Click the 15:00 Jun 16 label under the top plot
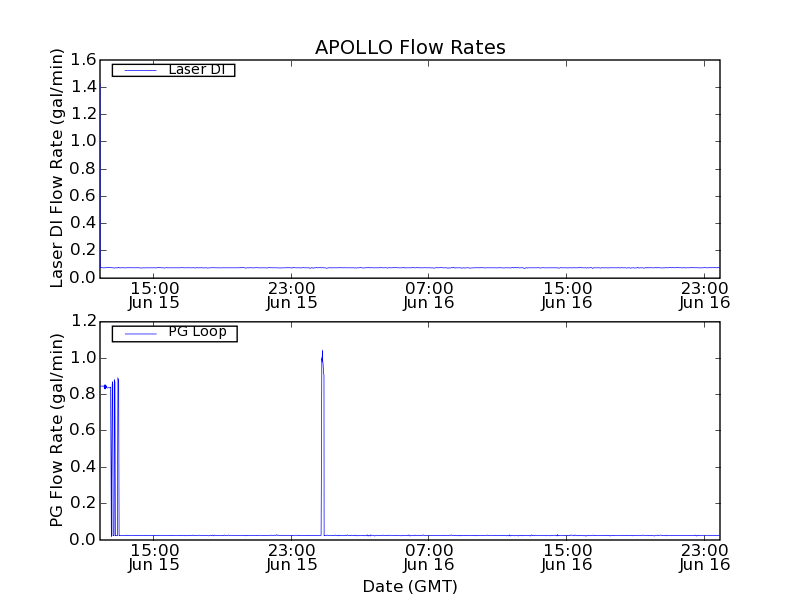 coord(566,295)
